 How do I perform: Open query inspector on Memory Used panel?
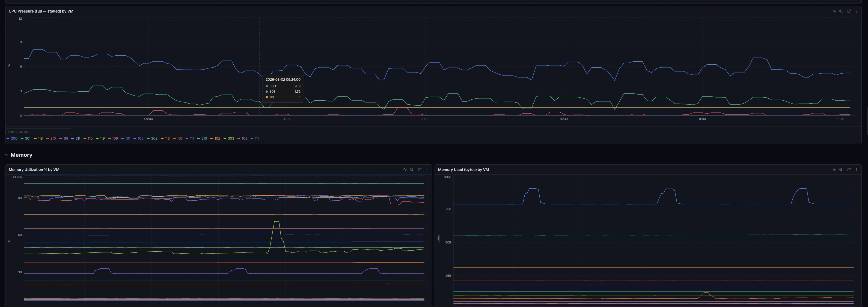click(x=841, y=170)
